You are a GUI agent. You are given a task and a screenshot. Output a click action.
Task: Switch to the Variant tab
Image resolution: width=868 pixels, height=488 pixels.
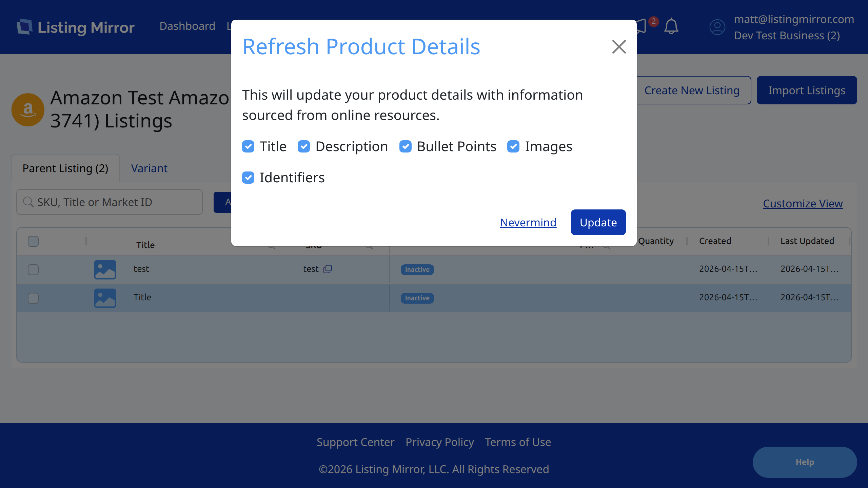tap(149, 168)
